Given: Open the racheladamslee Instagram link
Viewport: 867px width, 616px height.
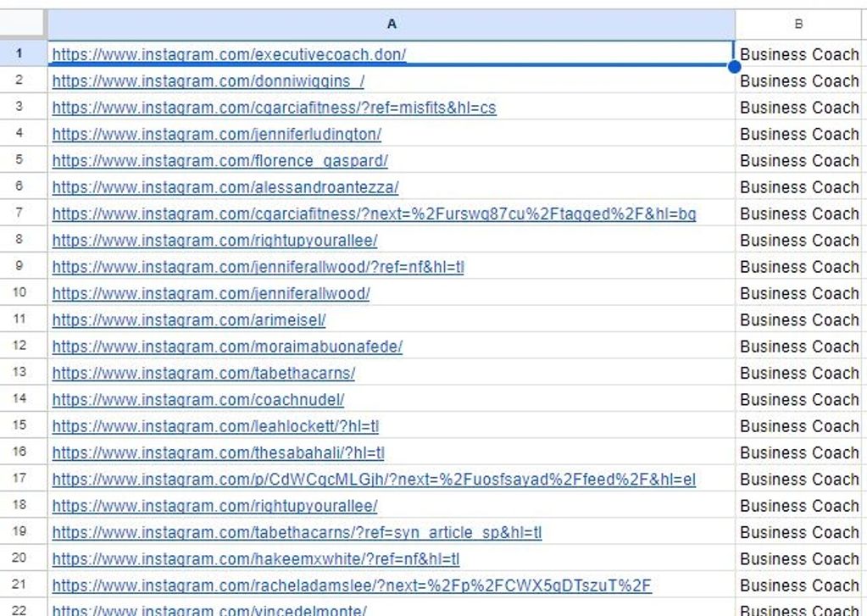Looking at the screenshot, I should tap(352, 585).
